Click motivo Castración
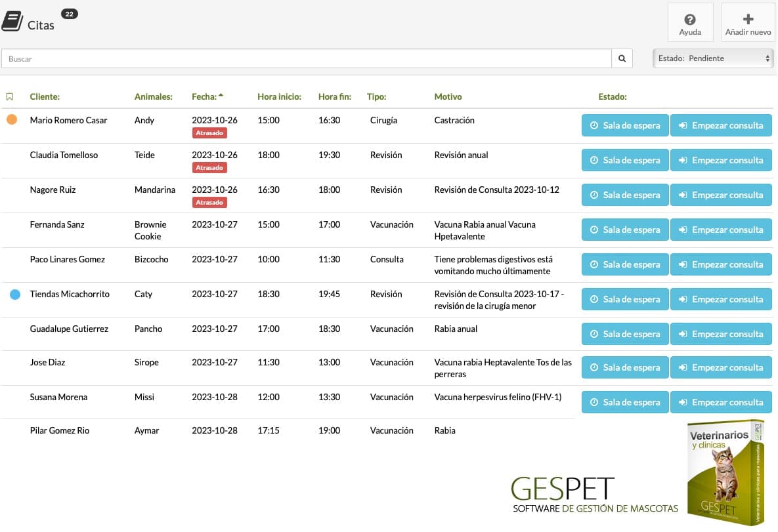Image resolution: width=778 pixels, height=532 pixels. tap(454, 120)
